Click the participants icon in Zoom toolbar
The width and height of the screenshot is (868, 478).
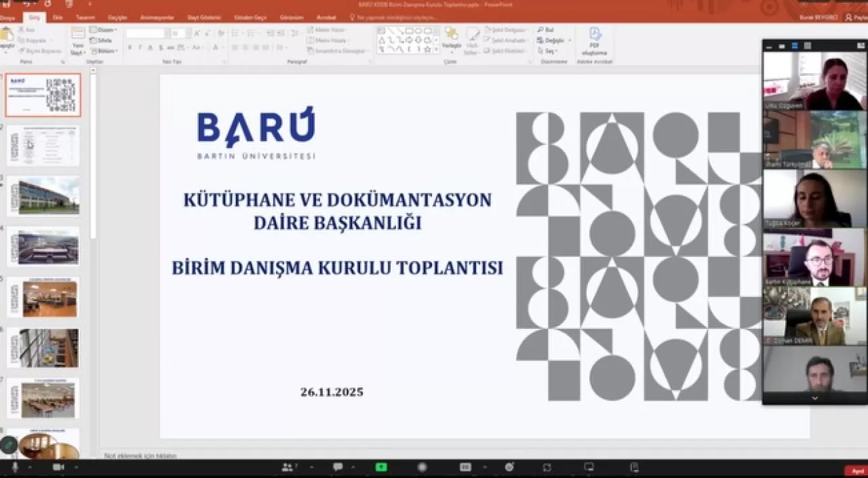[288, 466]
